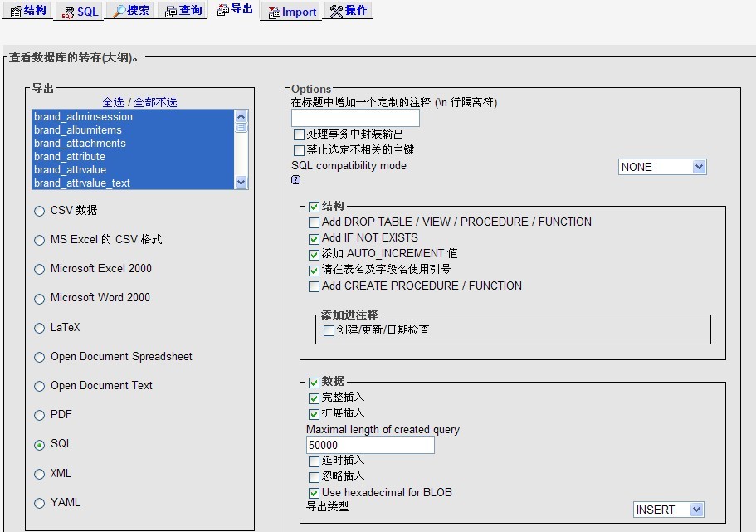Select Open Document Spreadsheet format
The image size is (756, 532).
[40, 358]
